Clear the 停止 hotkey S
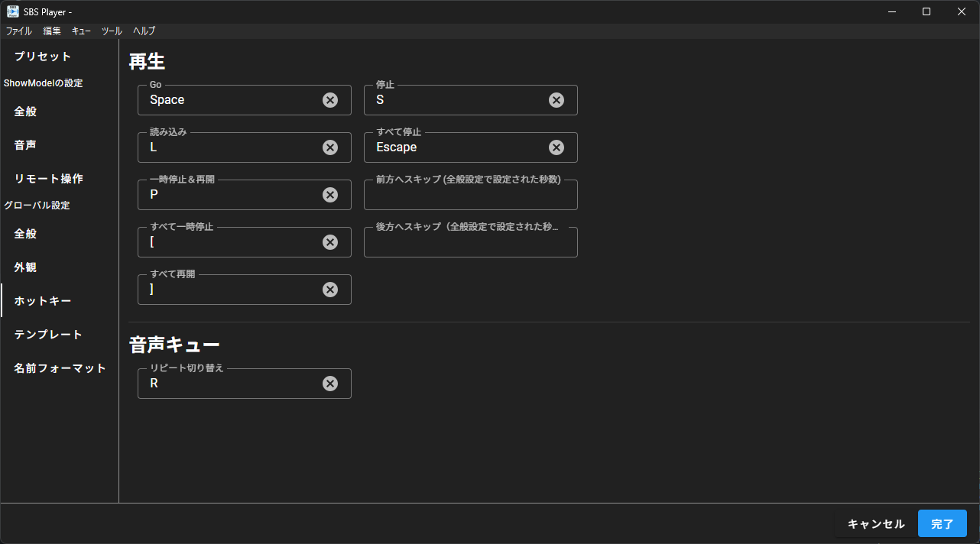The height and width of the screenshot is (544, 980). [556, 99]
